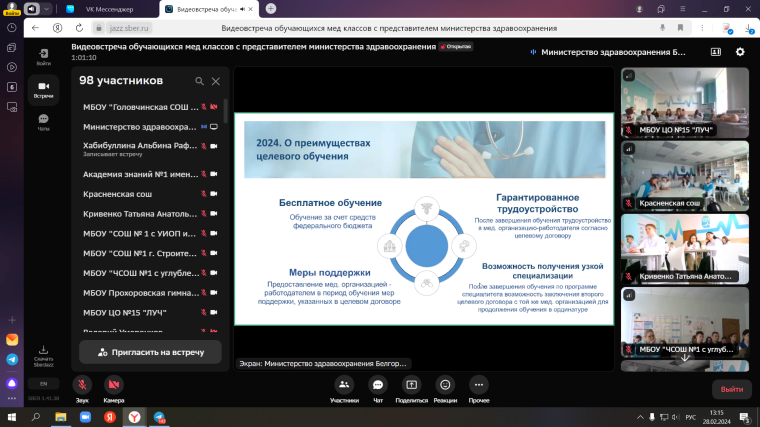Switch language with EN button
The image size is (760, 427).
point(44,384)
